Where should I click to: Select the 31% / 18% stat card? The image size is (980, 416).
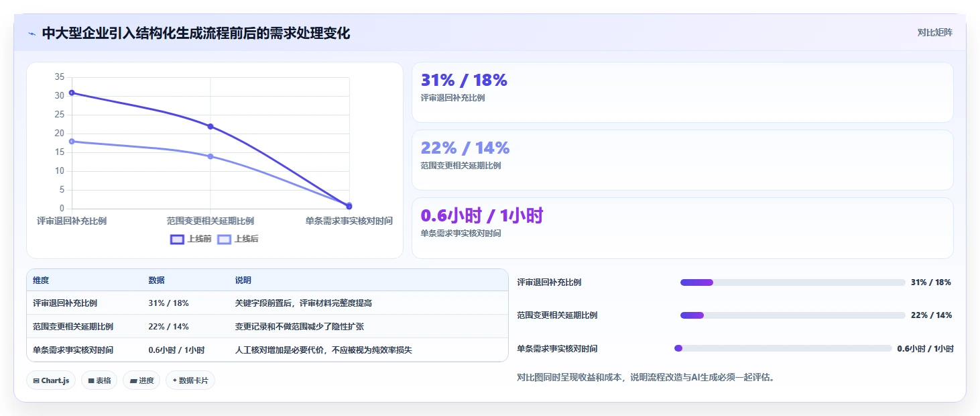coord(682,93)
